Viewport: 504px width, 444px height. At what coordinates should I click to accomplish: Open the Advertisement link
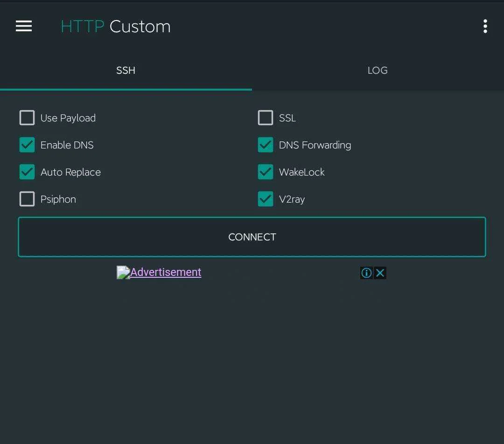click(166, 272)
